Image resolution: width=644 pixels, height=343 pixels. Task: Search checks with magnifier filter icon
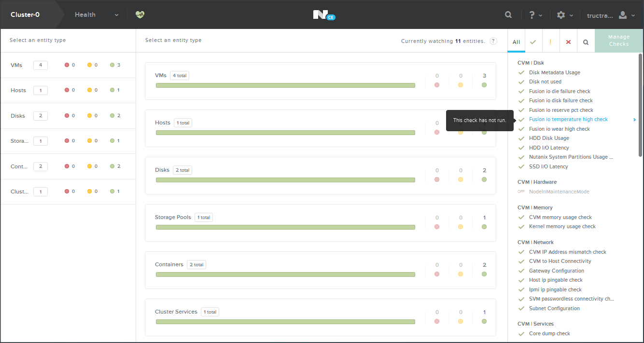[x=586, y=42]
